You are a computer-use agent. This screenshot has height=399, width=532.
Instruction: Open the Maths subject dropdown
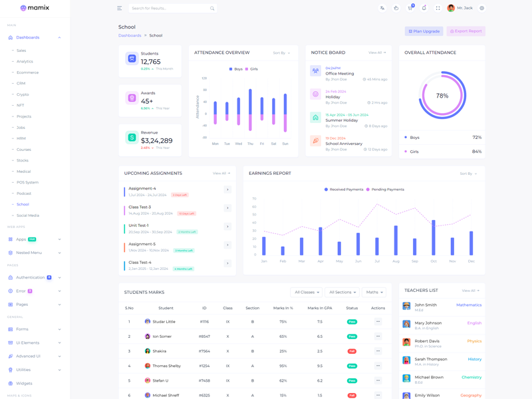pyautogui.click(x=374, y=292)
